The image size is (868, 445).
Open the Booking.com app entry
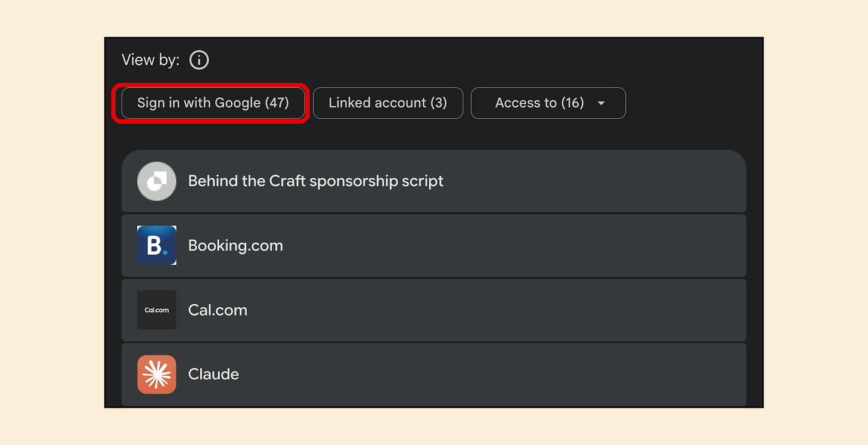pyautogui.click(x=434, y=245)
